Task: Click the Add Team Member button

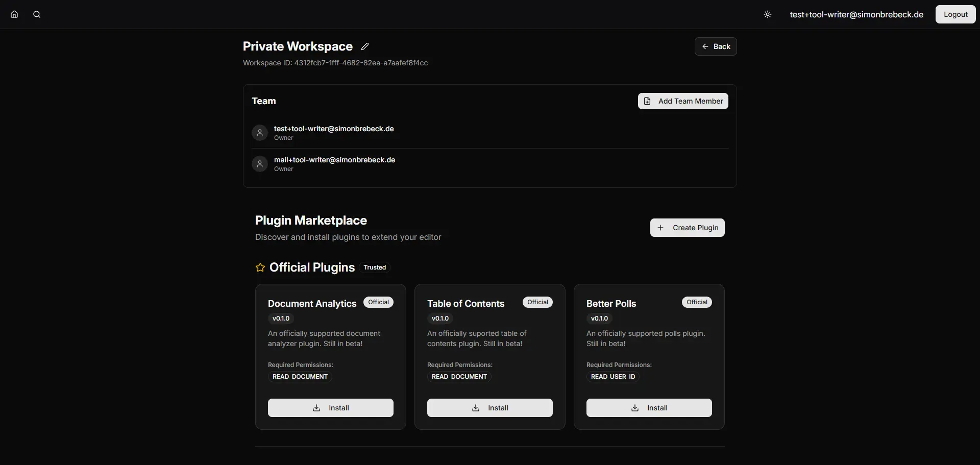Action: 682,101
